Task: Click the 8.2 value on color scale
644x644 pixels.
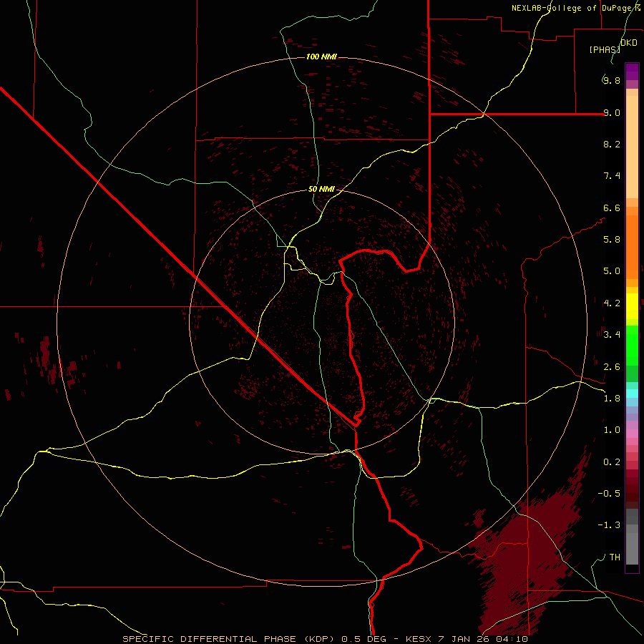Action: 612,144
